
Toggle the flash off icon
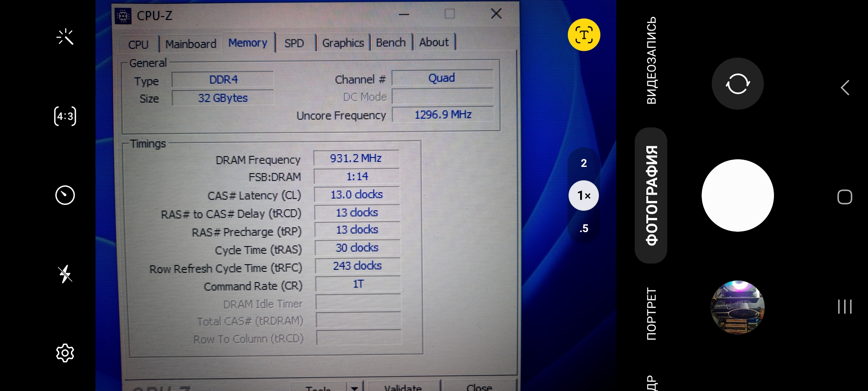(65, 274)
